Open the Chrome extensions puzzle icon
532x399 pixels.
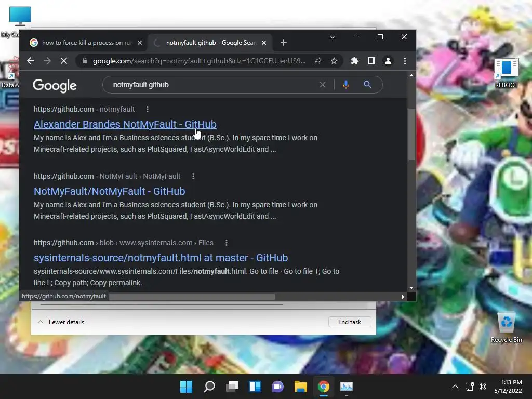click(354, 61)
